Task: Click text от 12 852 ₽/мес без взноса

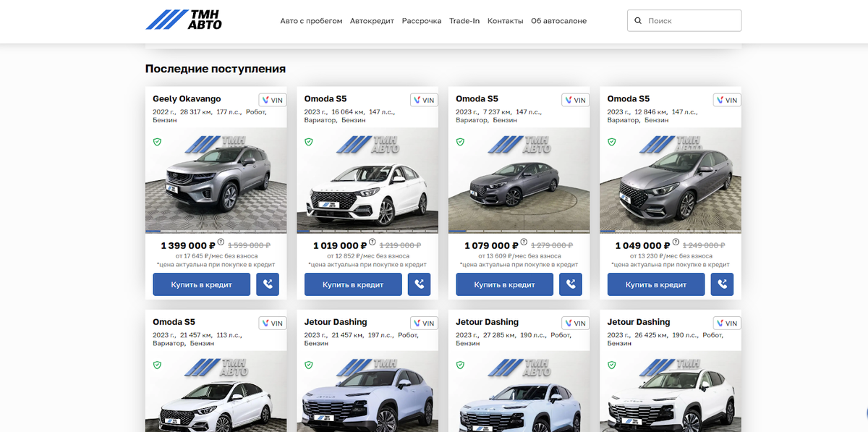Action: click(367, 256)
